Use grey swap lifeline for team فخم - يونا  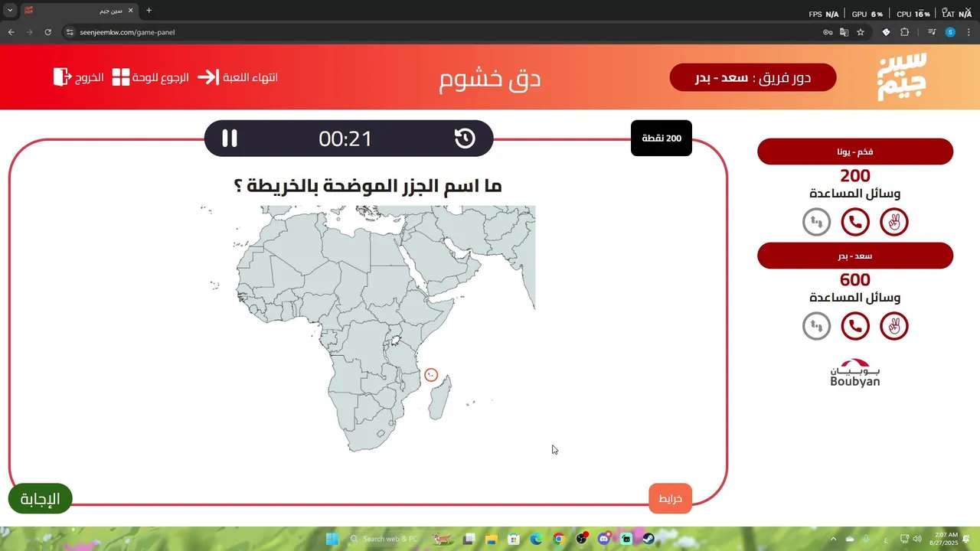click(x=816, y=222)
